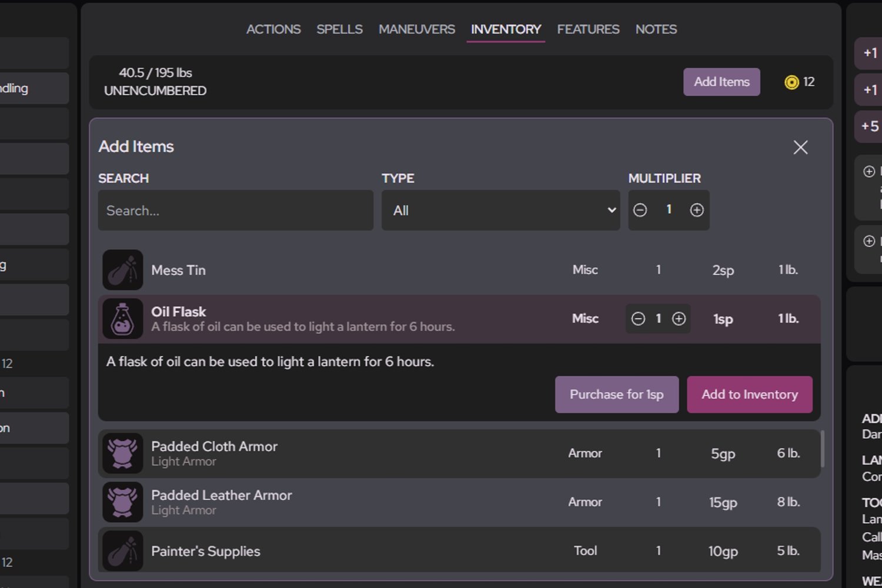The width and height of the screenshot is (882, 588).
Task: Click the Padded Leather Armor icon
Action: coord(122,502)
